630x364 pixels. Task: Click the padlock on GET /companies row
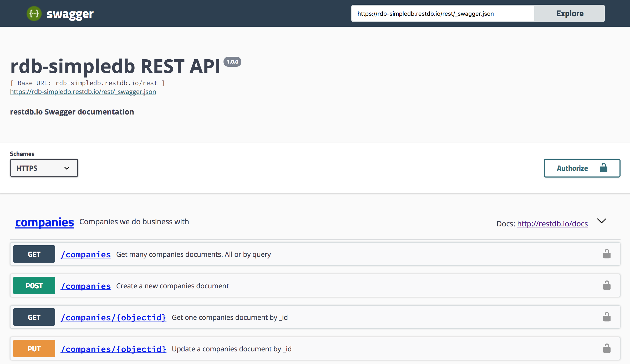tap(607, 254)
